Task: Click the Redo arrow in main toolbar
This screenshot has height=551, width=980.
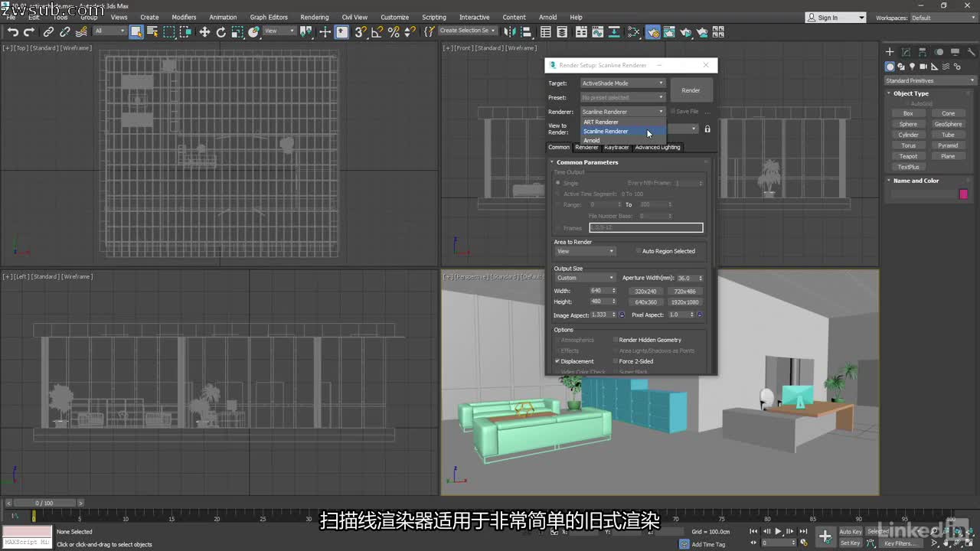Action: click(x=29, y=32)
